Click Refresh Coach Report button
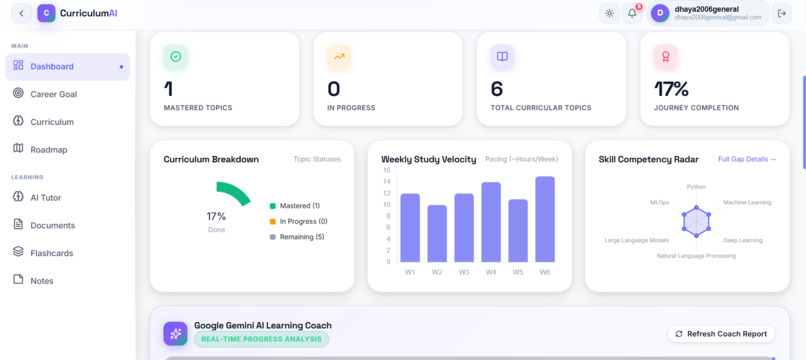The height and width of the screenshot is (360, 806). coord(721,334)
